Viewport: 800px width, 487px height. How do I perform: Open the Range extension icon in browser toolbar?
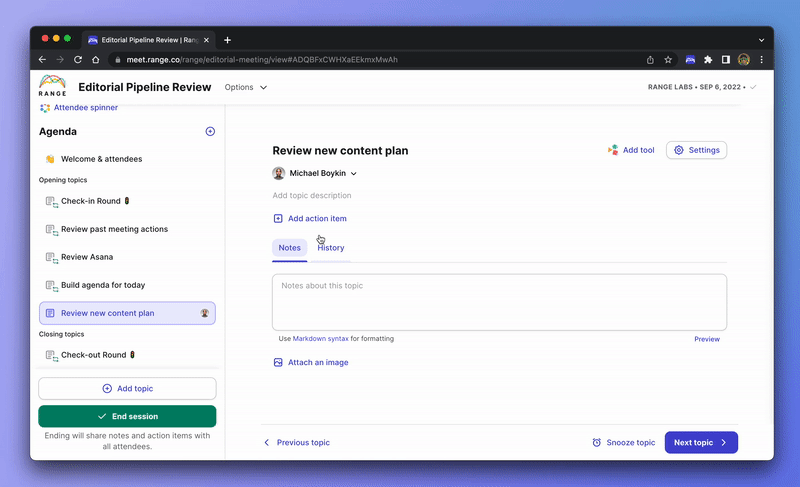coord(690,60)
